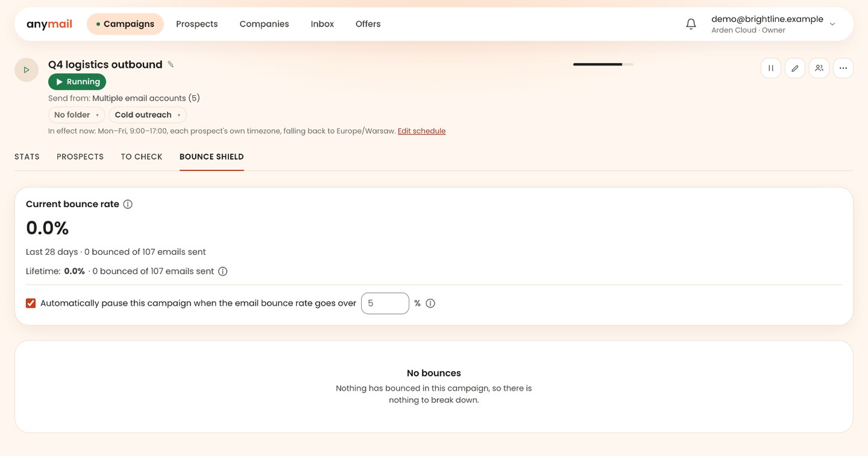The image size is (868, 456).
Task: Select the BOUNCE SHIELD tab
Action: click(212, 157)
